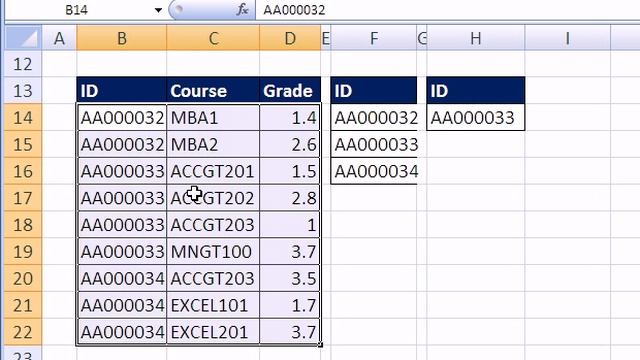Select row 18 header
640x360 pixels.
pyautogui.click(x=23, y=224)
